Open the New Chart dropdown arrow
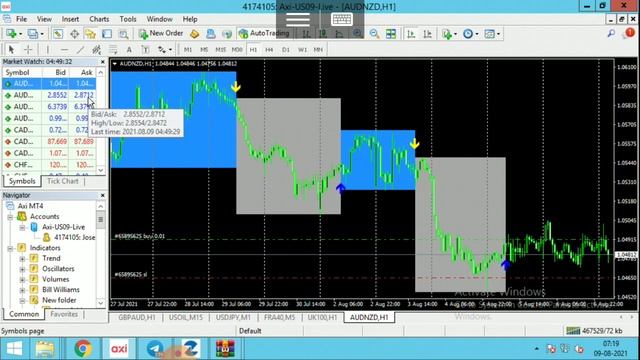The width and height of the screenshot is (640, 360). pos(20,34)
